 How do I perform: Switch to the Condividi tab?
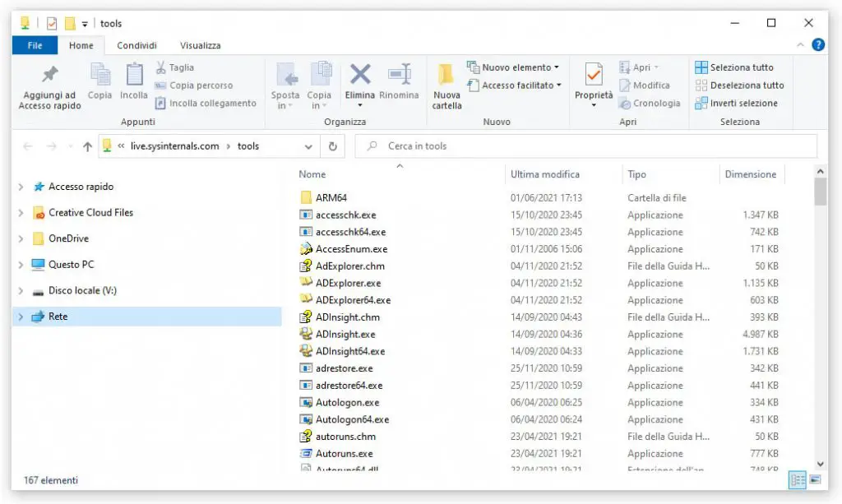click(137, 45)
